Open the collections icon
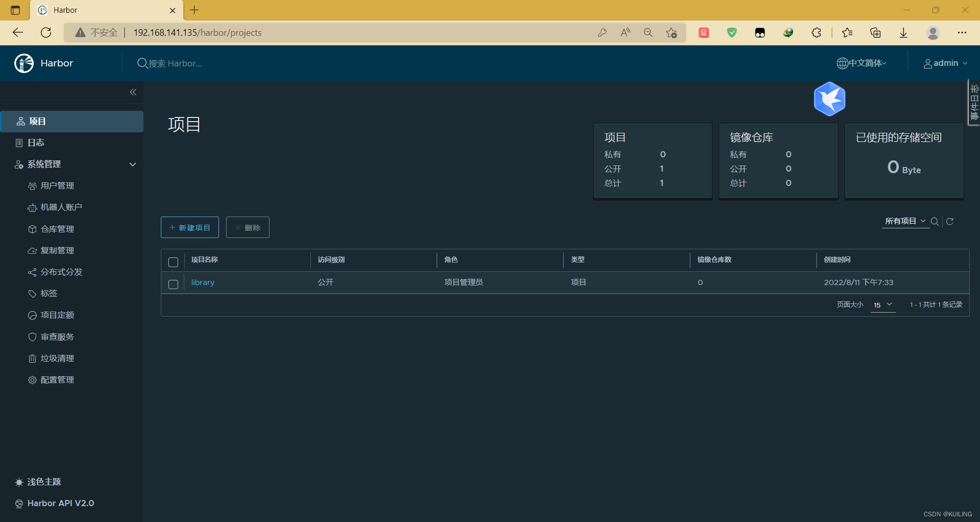Screen dimensions: 980x522 [x=875, y=33]
